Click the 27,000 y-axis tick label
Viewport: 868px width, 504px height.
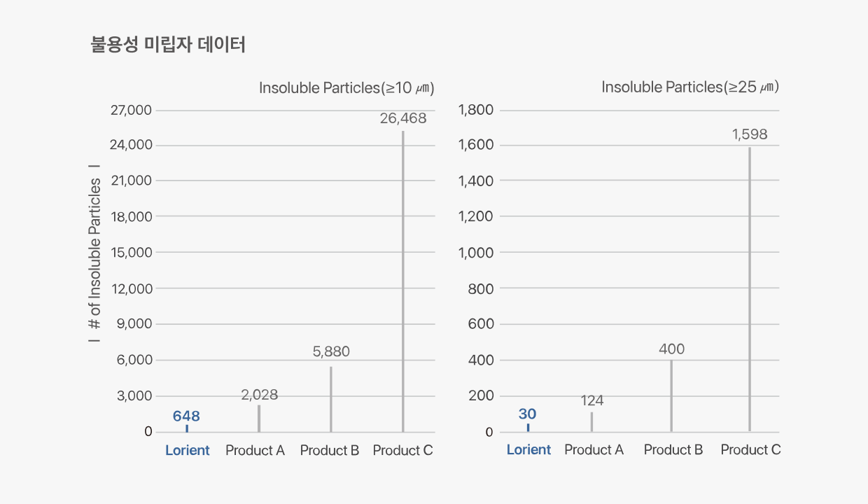click(132, 110)
